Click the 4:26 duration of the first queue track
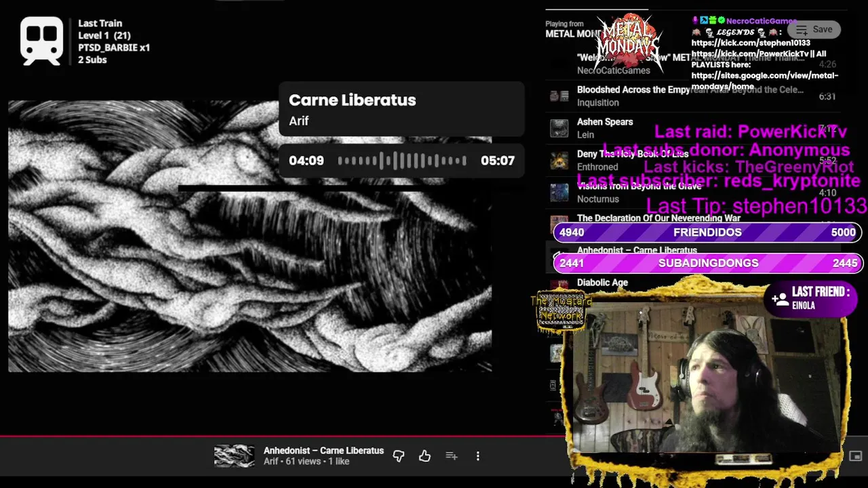The image size is (868, 488). pos(827,65)
